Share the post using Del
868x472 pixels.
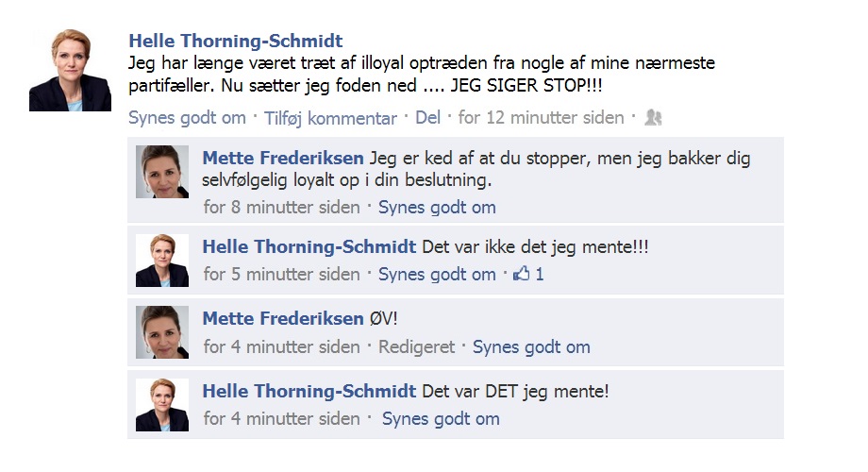pyautogui.click(x=428, y=117)
